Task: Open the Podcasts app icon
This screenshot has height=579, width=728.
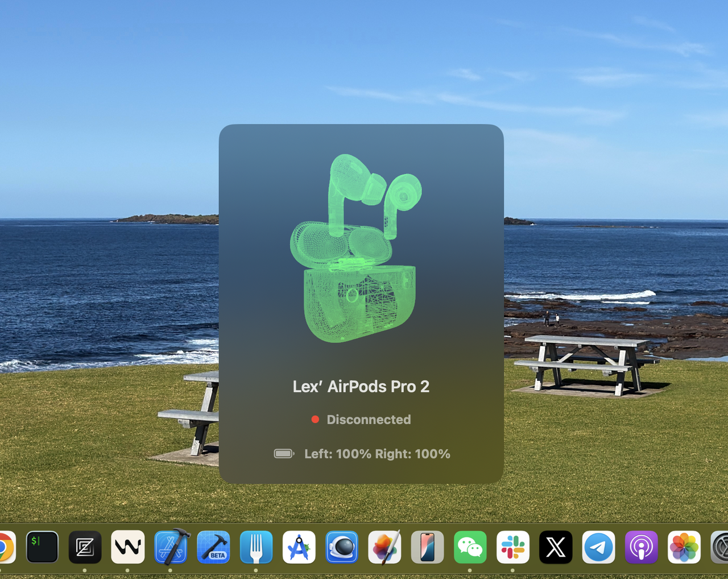Action: click(641, 547)
